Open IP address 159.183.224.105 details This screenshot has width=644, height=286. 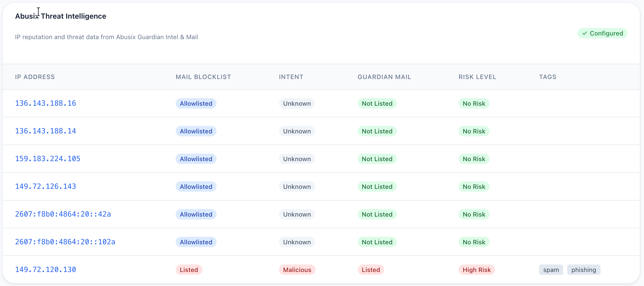[47, 159]
